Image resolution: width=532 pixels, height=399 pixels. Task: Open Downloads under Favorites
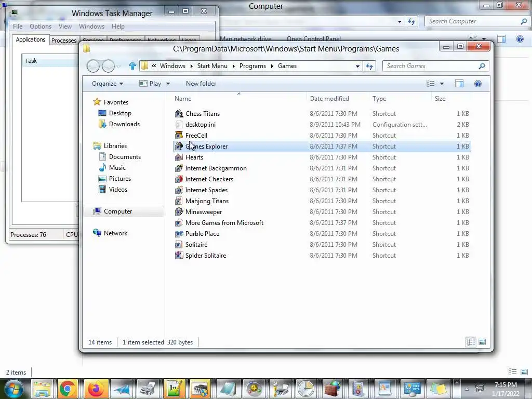[119, 124]
